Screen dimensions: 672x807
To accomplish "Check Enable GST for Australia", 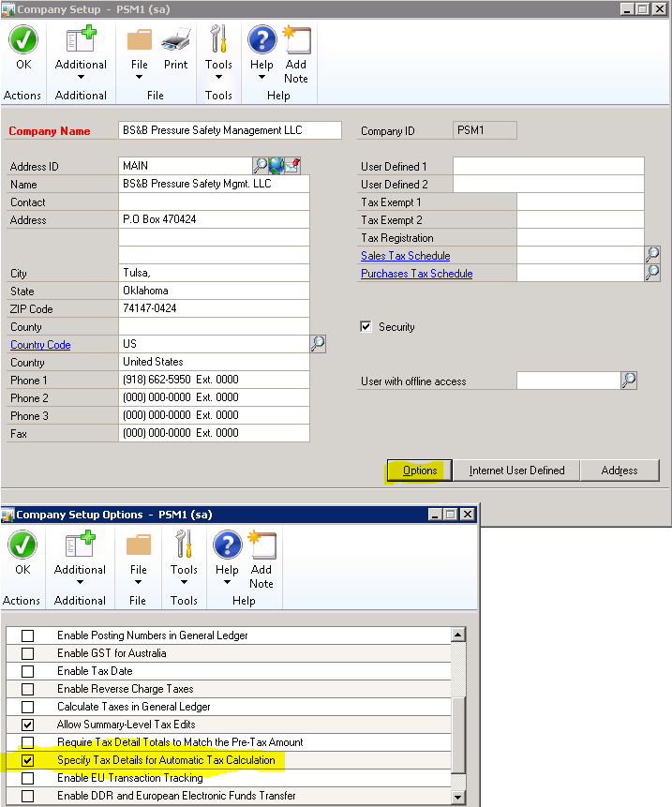I will [28, 653].
